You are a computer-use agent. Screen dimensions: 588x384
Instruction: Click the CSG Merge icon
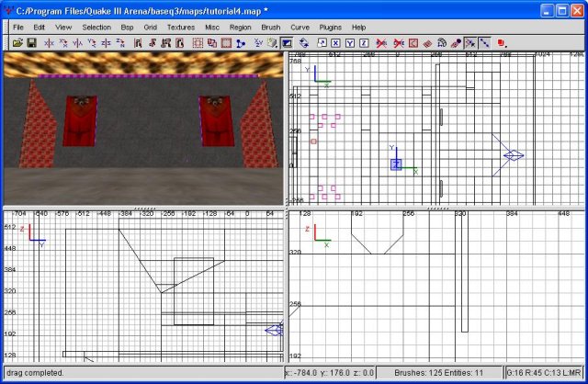coord(212,43)
